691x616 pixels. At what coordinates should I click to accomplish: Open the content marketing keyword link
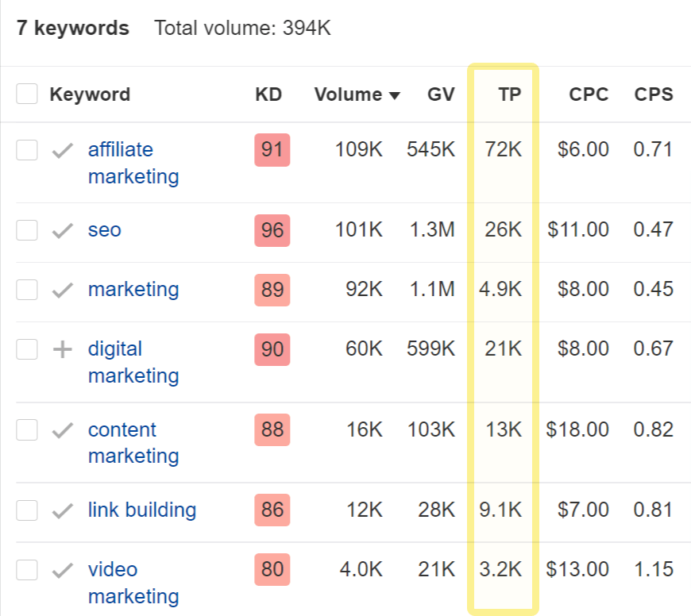click(133, 443)
